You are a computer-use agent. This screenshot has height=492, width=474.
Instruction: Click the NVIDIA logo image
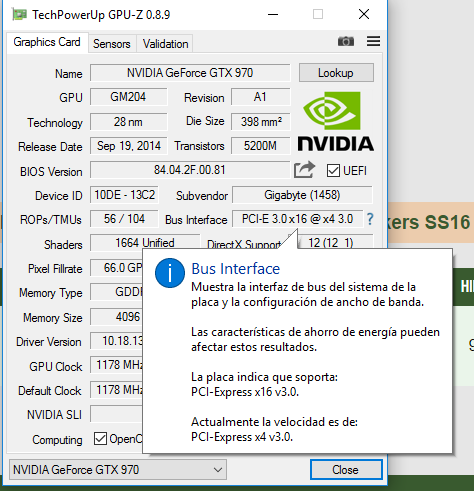(335, 121)
